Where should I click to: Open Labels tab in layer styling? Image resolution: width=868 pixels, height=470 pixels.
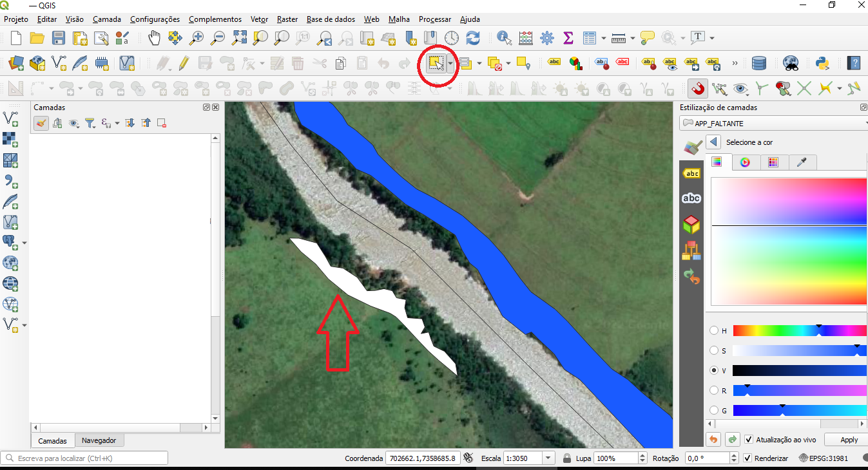coord(691,173)
